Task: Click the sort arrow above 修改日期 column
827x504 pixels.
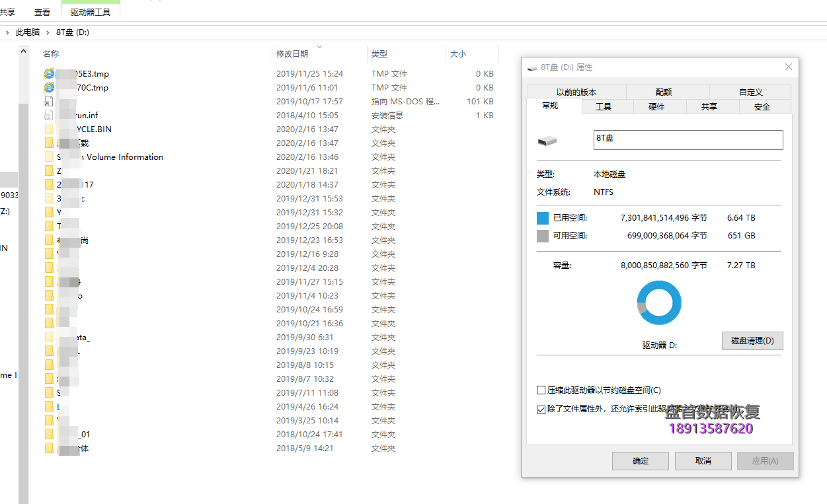Action: pyautogui.click(x=320, y=47)
